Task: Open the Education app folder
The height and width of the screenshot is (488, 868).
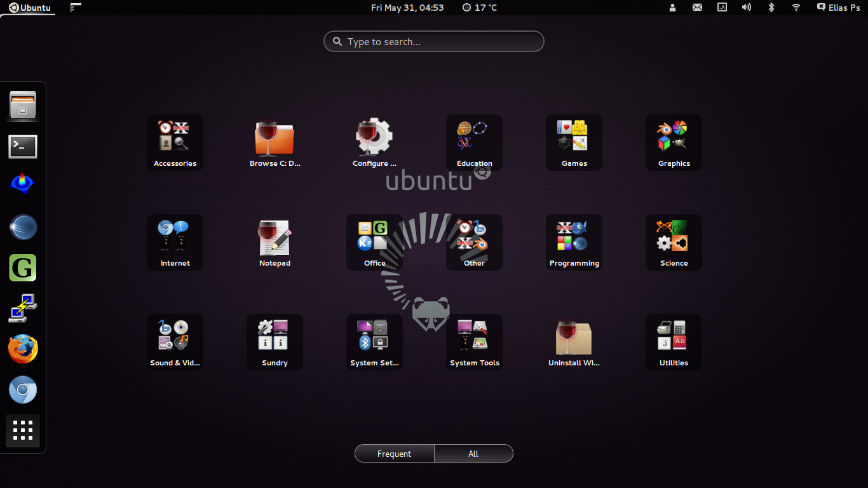Action: [474, 142]
